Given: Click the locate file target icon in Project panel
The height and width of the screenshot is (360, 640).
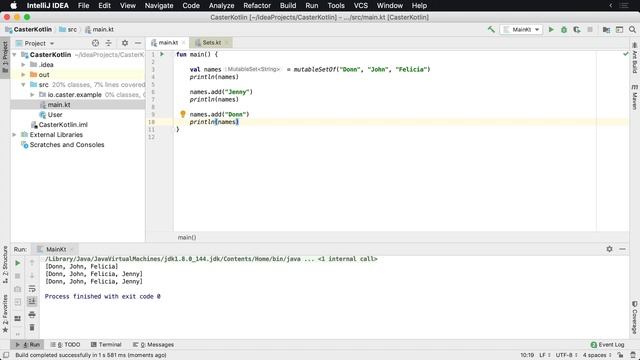Looking at the screenshot, I should tap(95, 43).
